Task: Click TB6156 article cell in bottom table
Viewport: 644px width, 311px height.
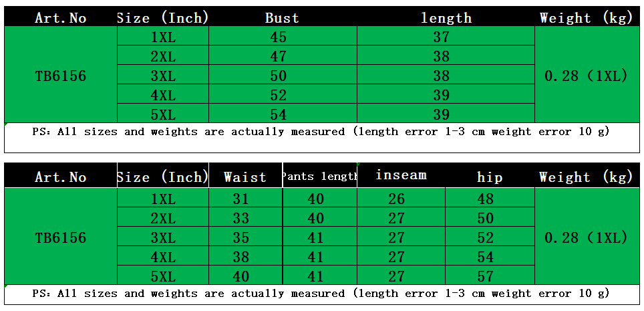Action: (x=61, y=237)
